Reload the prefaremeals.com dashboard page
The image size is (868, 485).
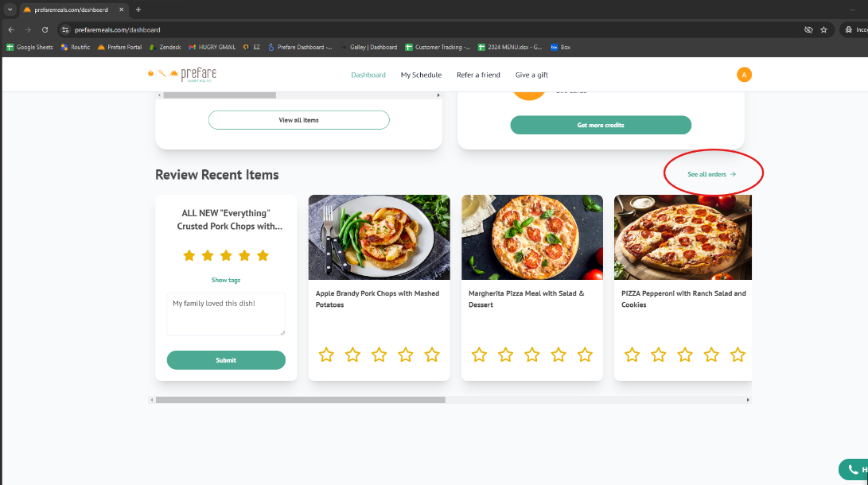tap(45, 29)
